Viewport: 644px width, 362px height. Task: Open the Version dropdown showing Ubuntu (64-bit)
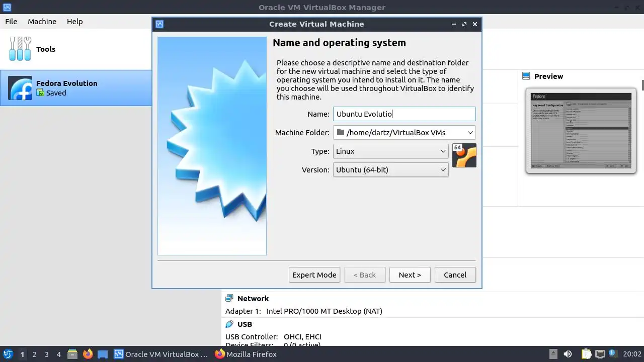click(391, 169)
